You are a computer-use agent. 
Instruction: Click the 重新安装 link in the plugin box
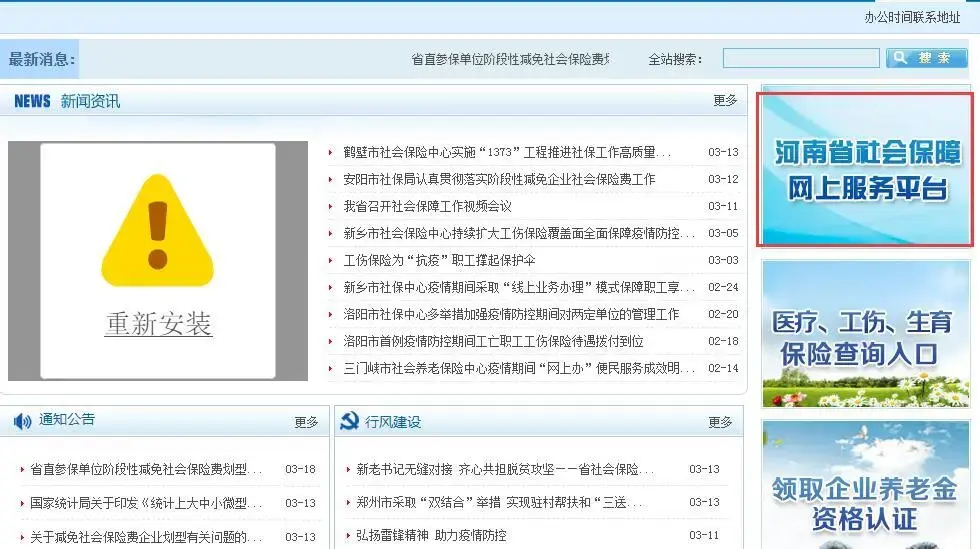tap(158, 324)
